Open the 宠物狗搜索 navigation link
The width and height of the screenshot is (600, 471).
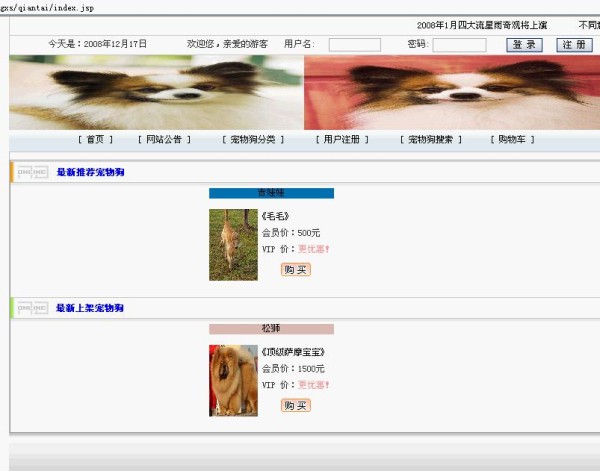(x=430, y=139)
